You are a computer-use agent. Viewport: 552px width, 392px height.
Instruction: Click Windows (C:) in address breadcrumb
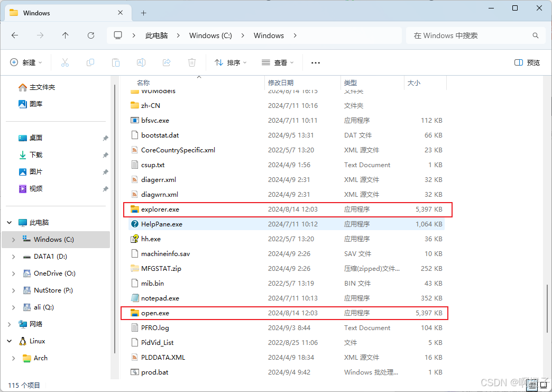coord(210,35)
